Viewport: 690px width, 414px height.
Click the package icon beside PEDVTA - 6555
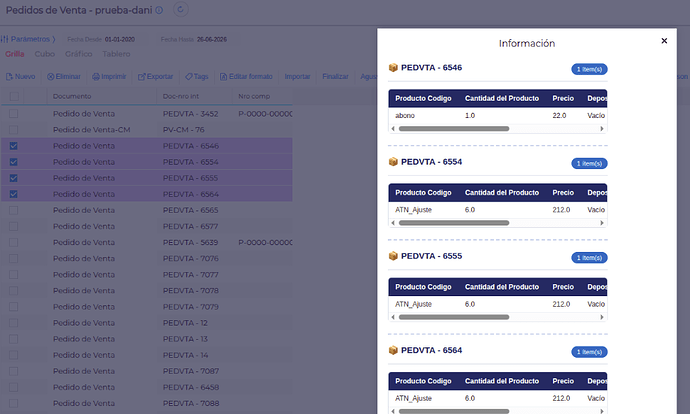393,256
